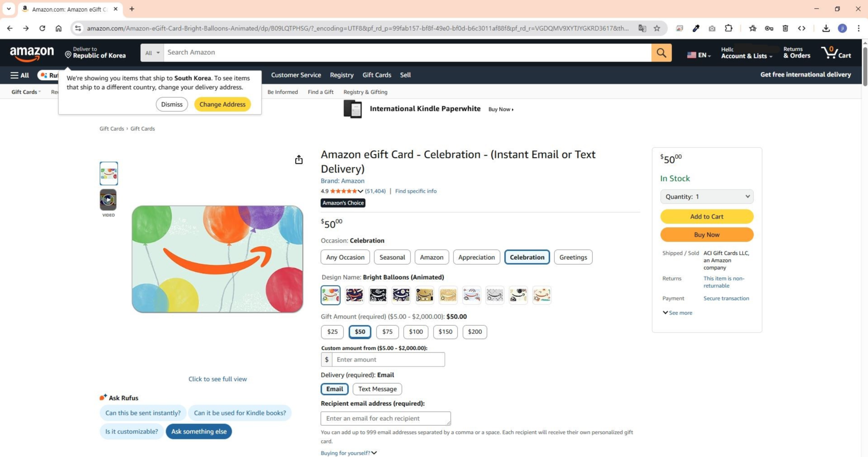Click the recipient email address field
This screenshot has width=868, height=457.
(x=386, y=419)
